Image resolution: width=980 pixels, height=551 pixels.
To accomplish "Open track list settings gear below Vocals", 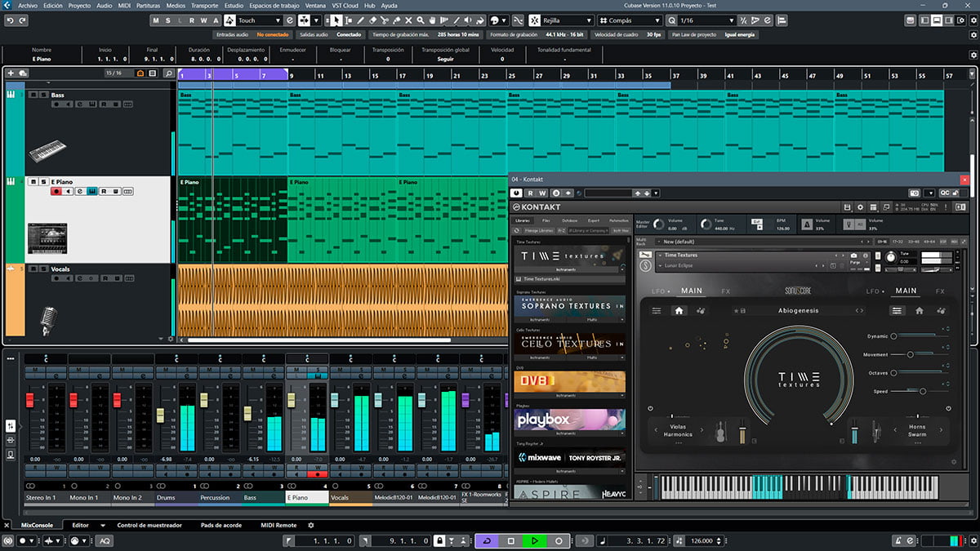I will coord(171,339).
